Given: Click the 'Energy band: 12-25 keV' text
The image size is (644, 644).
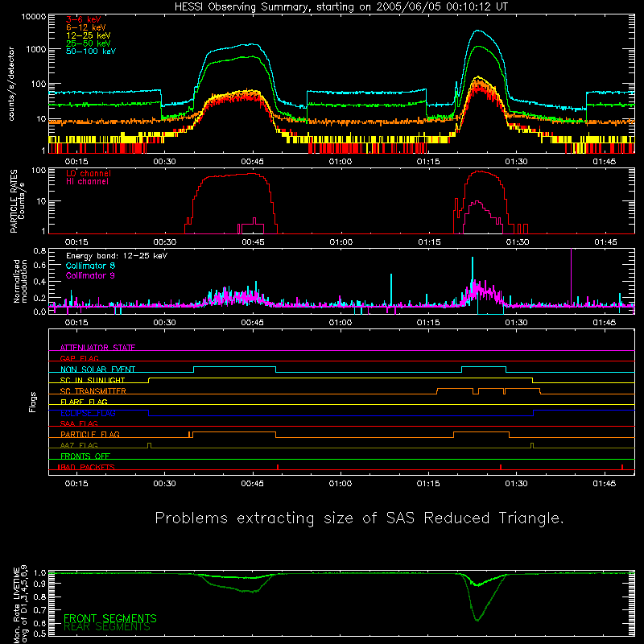Looking at the screenshot, I should click(117, 256).
